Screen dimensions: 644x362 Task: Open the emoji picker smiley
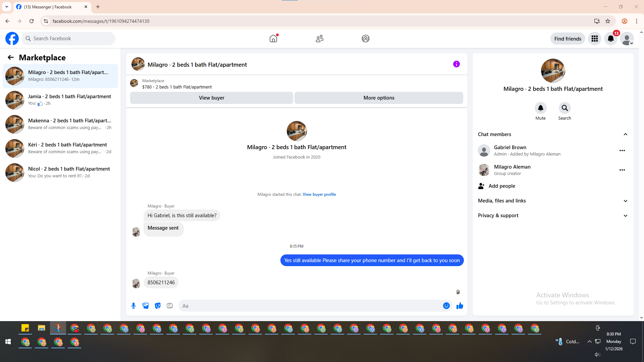[446, 306]
